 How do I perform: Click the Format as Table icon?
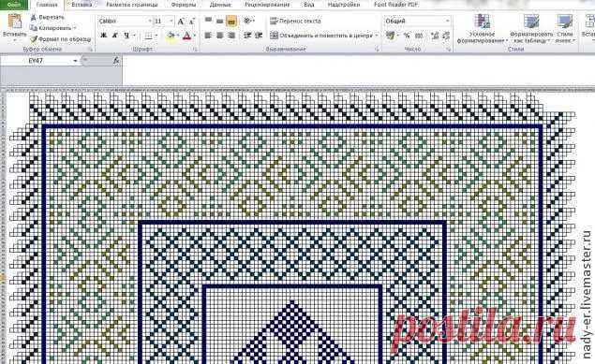coord(531,22)
